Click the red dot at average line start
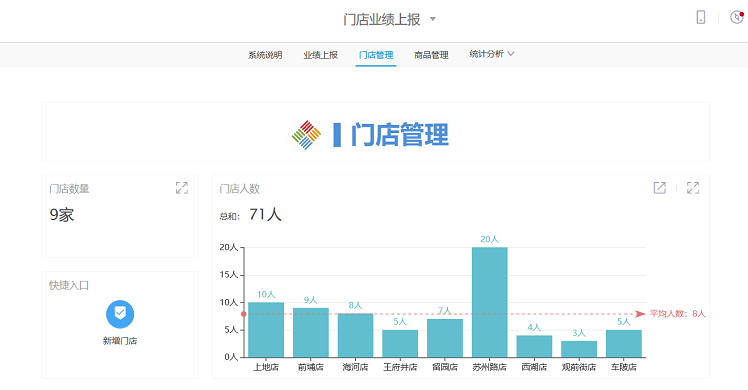 (x=244, y=314)
